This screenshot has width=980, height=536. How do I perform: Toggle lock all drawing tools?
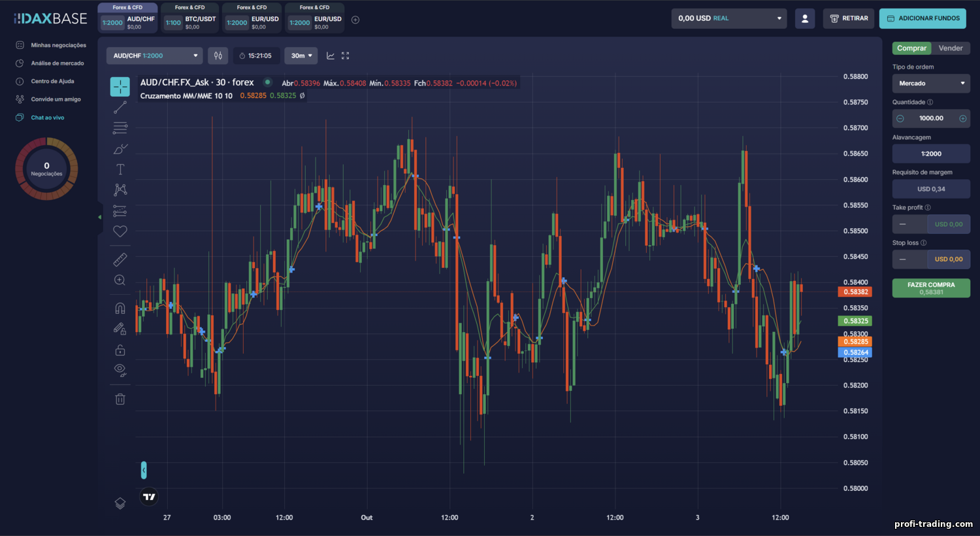tap(120, 350)
